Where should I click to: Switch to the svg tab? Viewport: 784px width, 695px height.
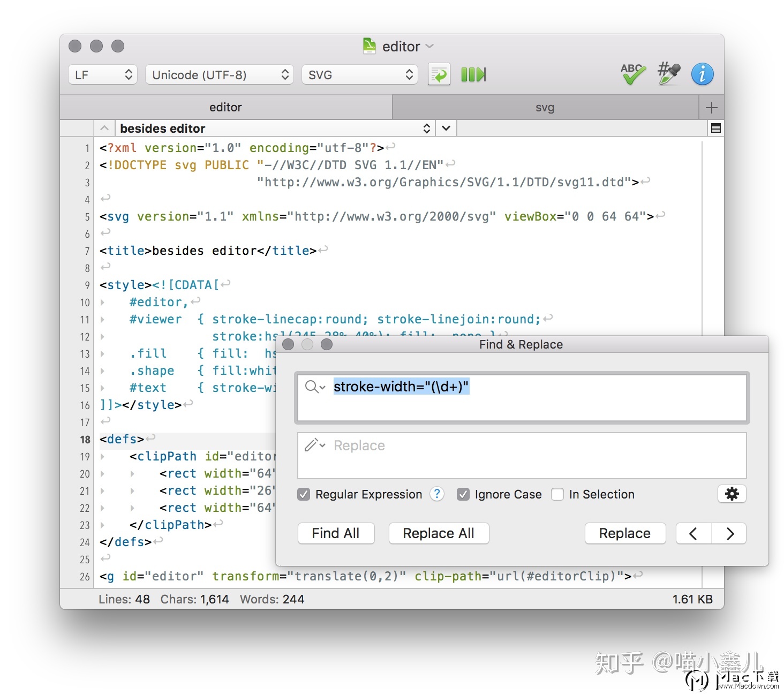coord(545,107)
